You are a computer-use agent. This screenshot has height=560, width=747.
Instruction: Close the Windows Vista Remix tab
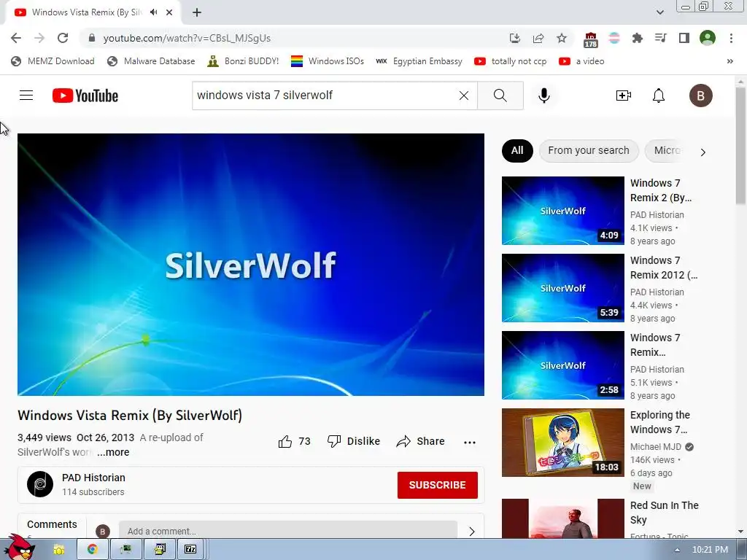(x=169, y=12)
